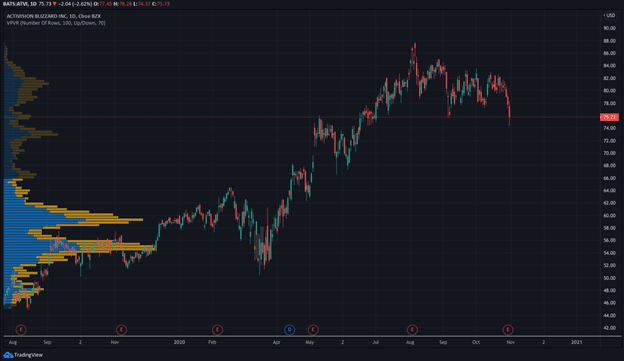Viewport: 624px width, 361px height.
Task: Click the 50.00 price axis label
Action: [609, 278]
